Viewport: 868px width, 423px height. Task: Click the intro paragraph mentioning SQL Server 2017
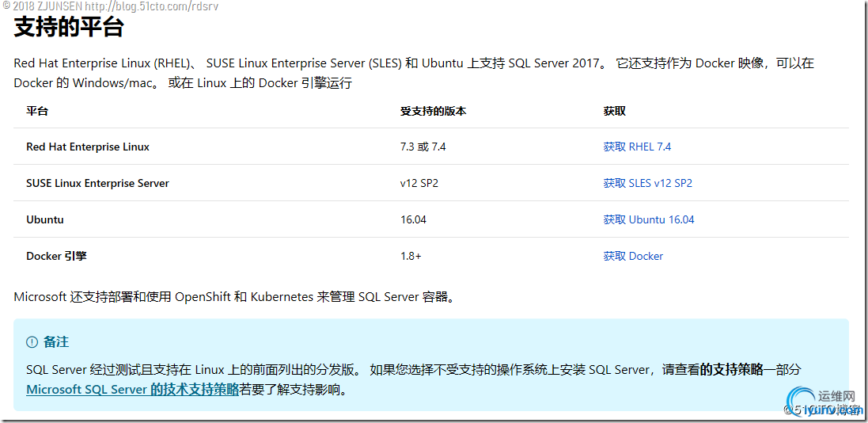[x=414, y=73]
